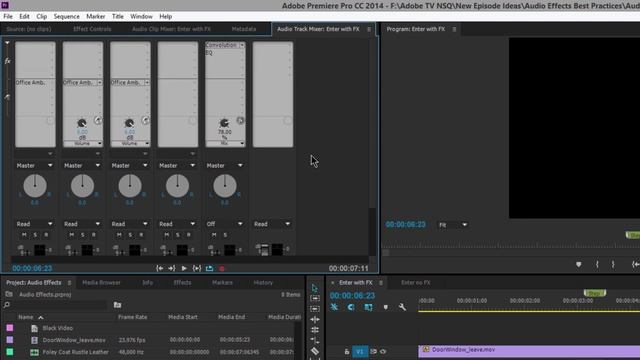Open second track's Office Amb. send dropdown

[x=99, y=82]
